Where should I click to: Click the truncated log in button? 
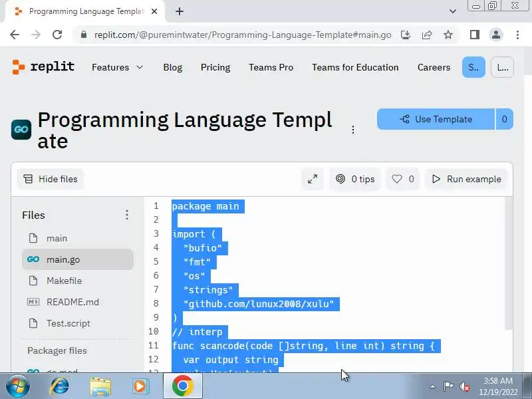point(502,67)
